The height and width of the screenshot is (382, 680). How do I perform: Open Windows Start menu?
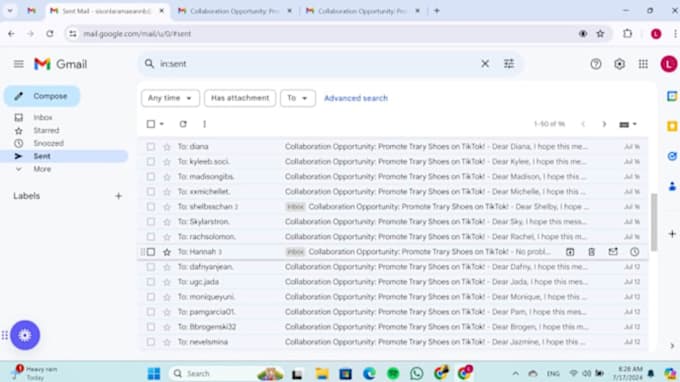[154, 373]
